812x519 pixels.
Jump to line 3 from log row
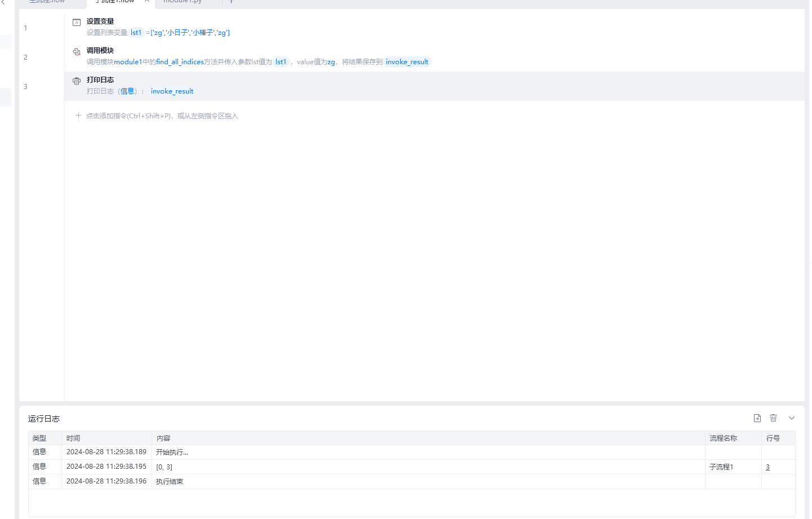[767, 467]
